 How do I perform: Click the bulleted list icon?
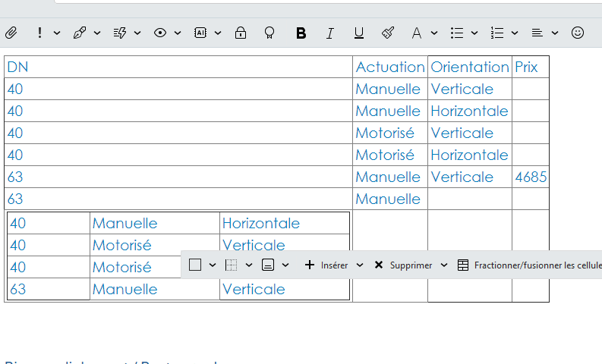[x=457, y=33]
